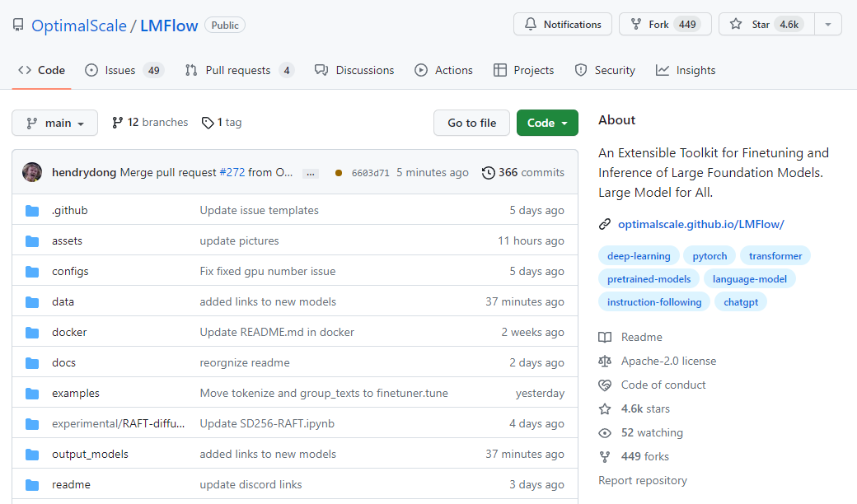Switch to the Code tab

point(41,71)
